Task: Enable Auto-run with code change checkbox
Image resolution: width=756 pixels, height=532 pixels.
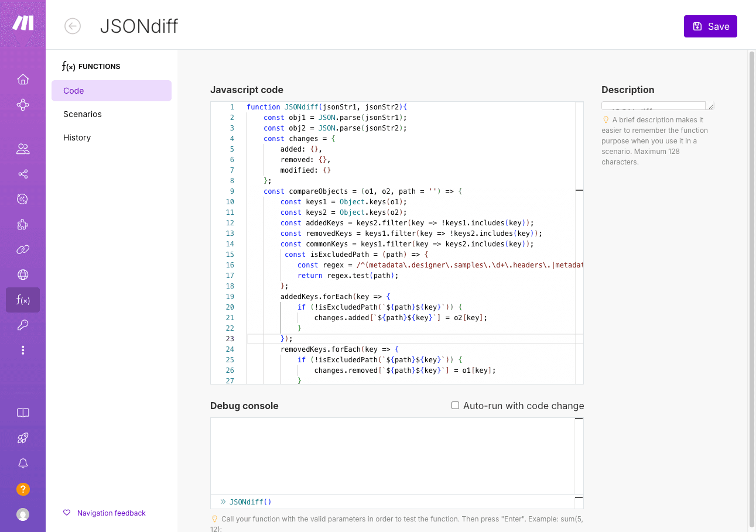Action: click(455, 406)
